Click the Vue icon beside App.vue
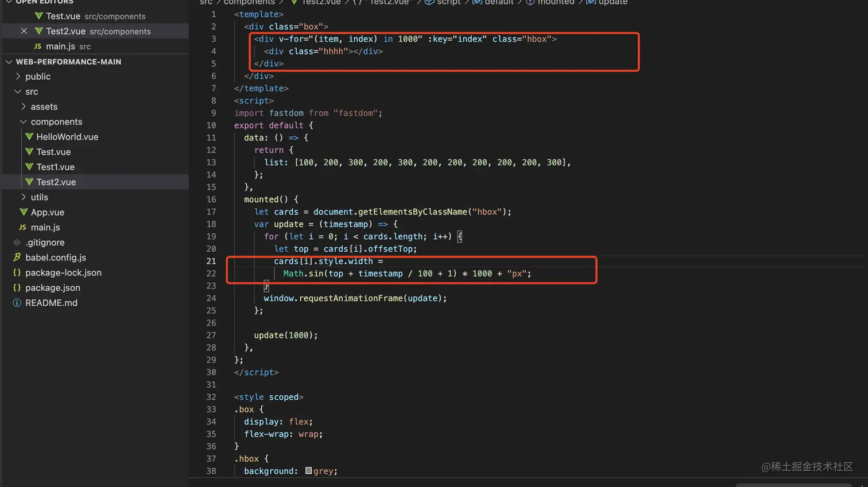The image size is (868, 487). tap(24, 212)
